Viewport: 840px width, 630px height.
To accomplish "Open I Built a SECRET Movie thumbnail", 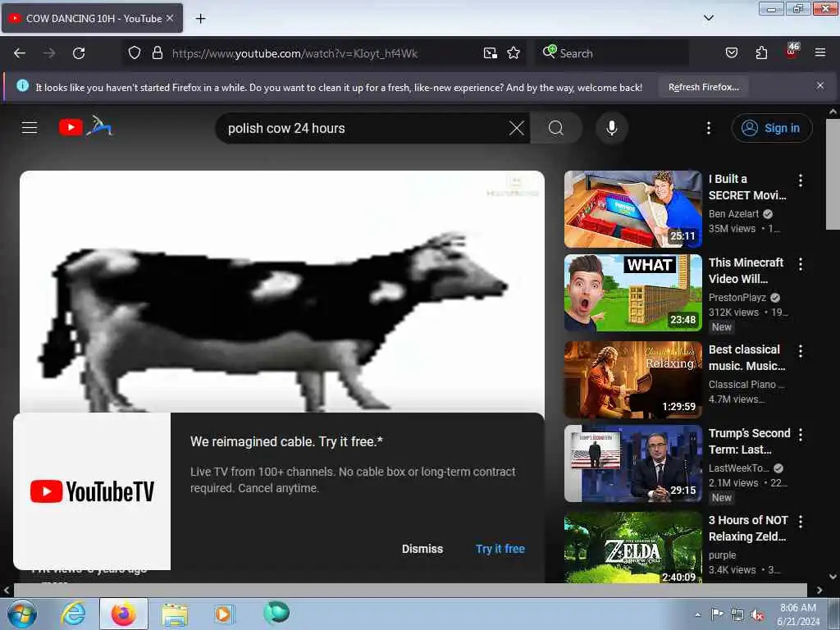I will pos(632,209).
